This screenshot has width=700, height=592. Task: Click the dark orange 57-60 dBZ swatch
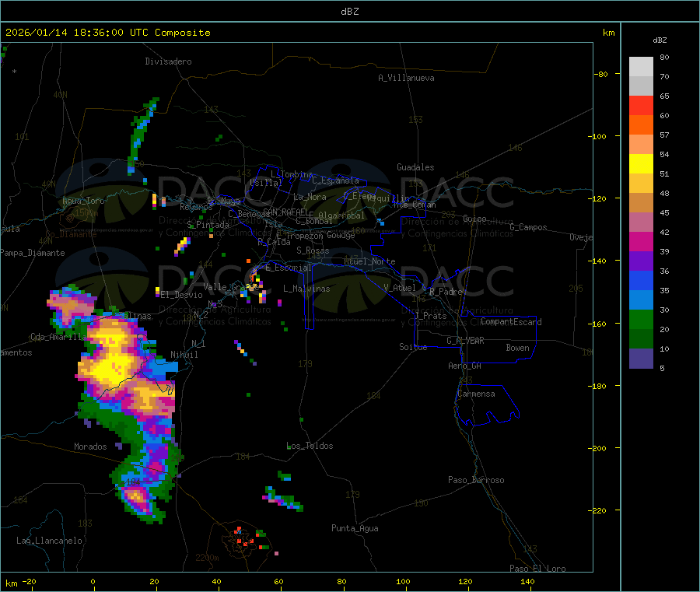tap(641, 125)
